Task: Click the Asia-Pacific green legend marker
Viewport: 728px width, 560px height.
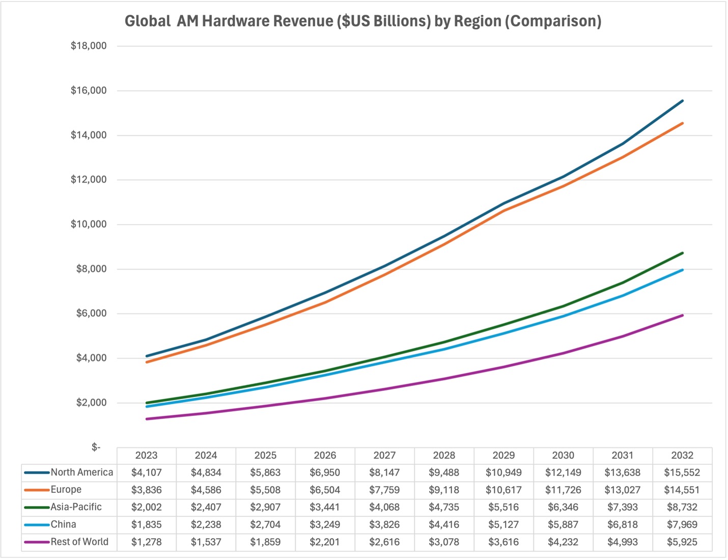Action: [x=37, y=507]
